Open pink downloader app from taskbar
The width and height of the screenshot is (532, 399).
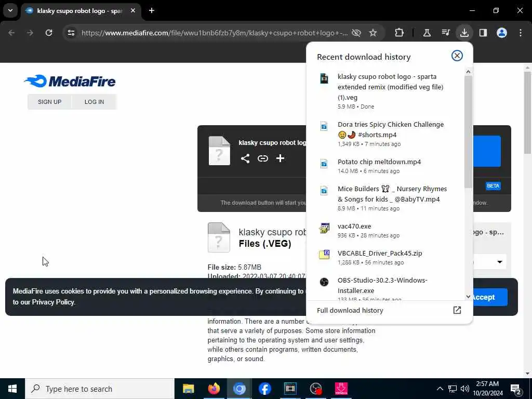(341, 389)
